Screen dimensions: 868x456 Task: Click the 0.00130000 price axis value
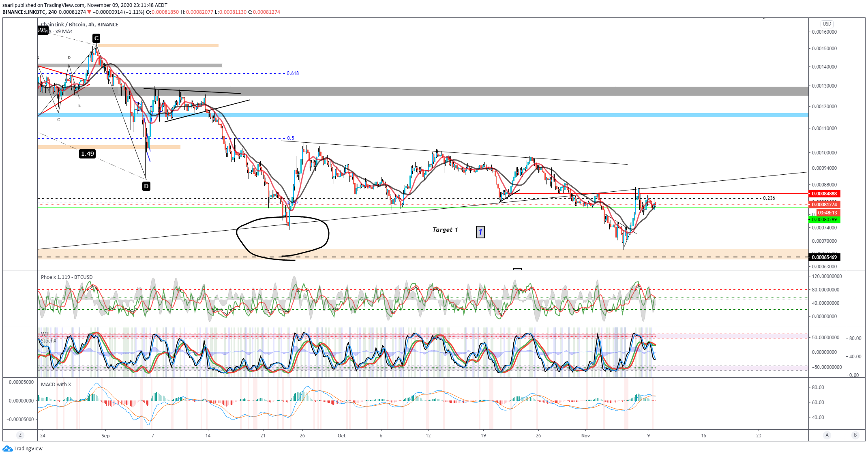[x=824, y=86]
